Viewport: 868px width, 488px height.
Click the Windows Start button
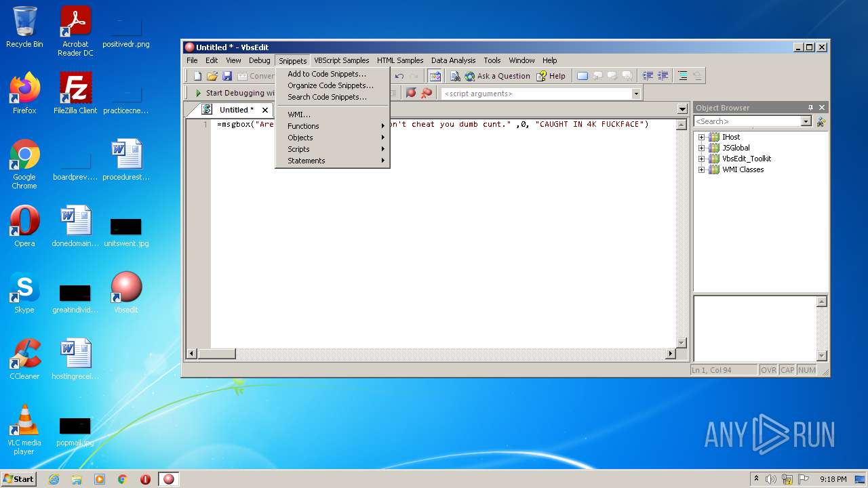[x=18, y=479]
